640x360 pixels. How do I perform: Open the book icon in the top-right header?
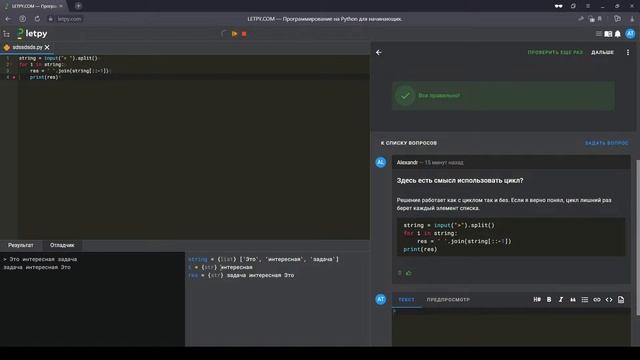coord(608,34)
